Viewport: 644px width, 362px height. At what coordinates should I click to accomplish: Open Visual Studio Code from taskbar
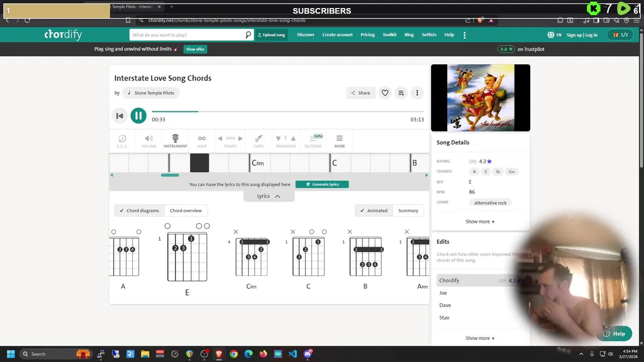coord(293,354)
